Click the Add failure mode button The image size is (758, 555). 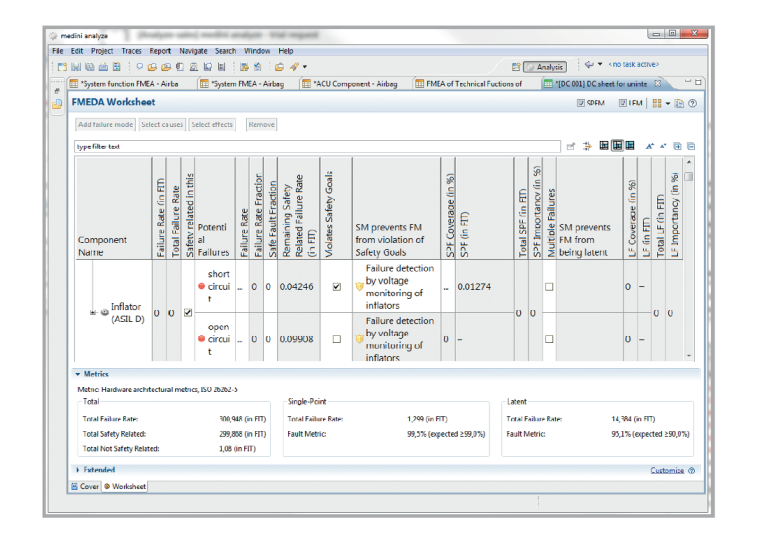point(105,125)
